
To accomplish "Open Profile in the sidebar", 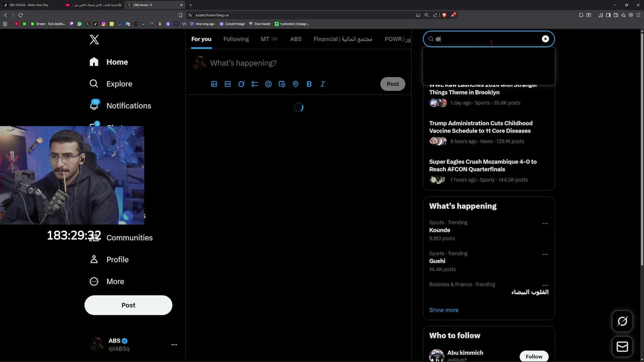I will pyautogui.click(x=109, y=259).
